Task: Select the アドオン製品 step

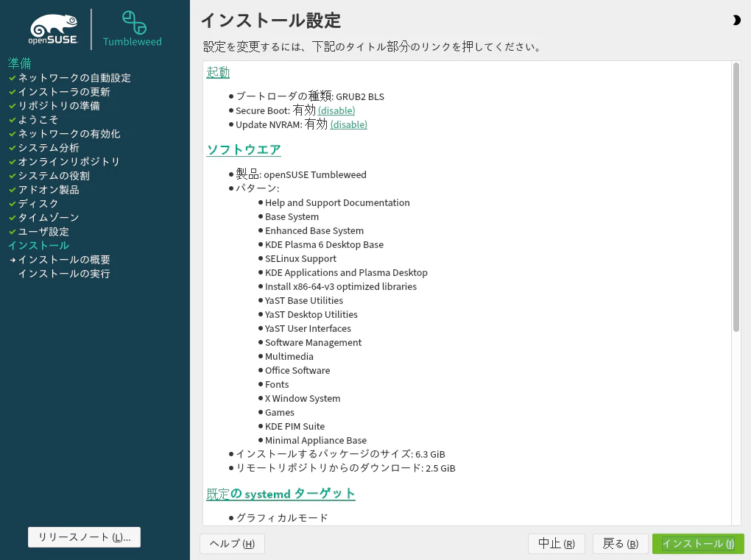Action: click(49, 190)
